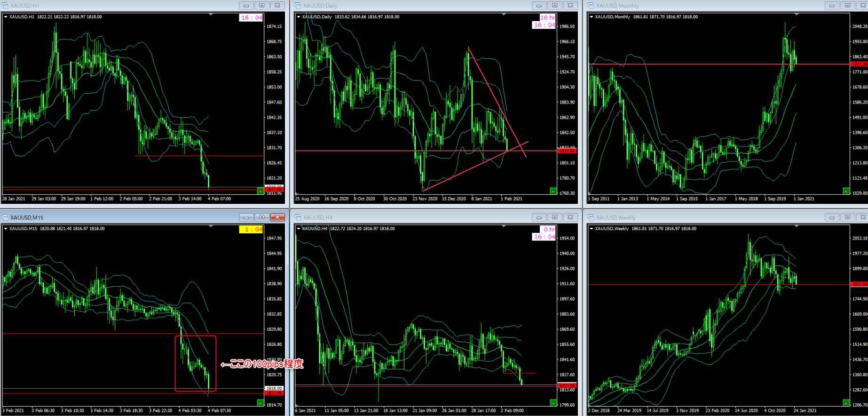Viewport: 868px width, 416px height.
Task: Open the triangle menu beside XAUUSD,H1 label
Action: pos(6,17)
